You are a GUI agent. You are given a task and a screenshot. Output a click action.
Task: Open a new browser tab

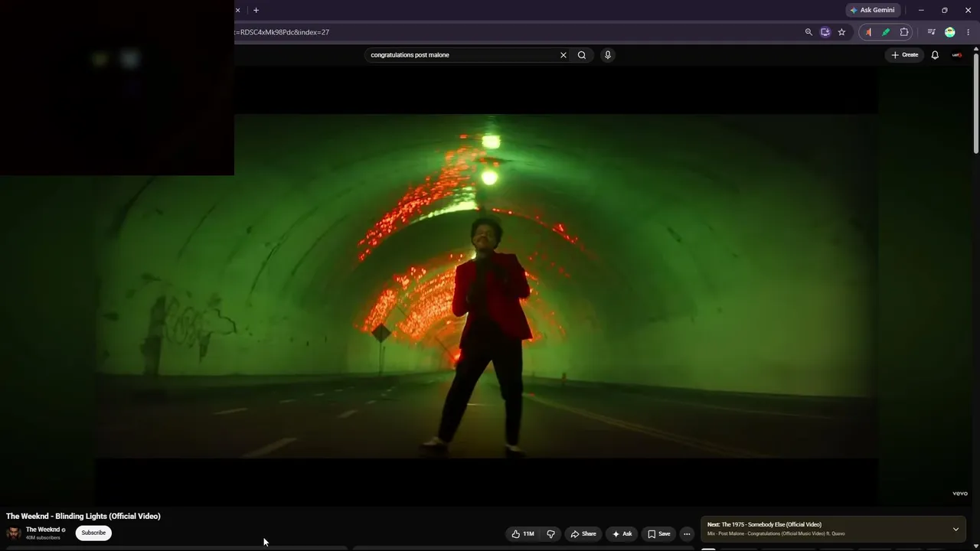pos(256,10)
